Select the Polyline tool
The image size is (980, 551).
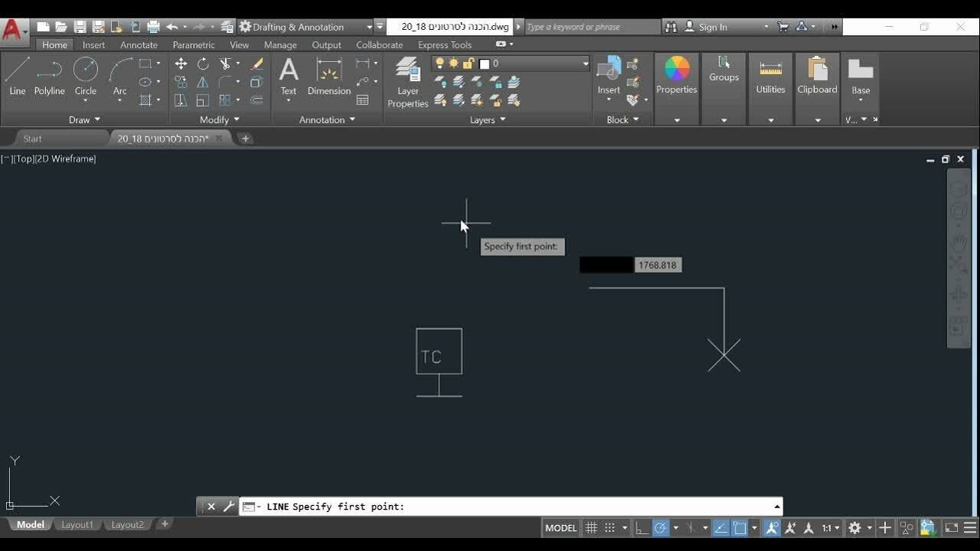click(49, 77)
